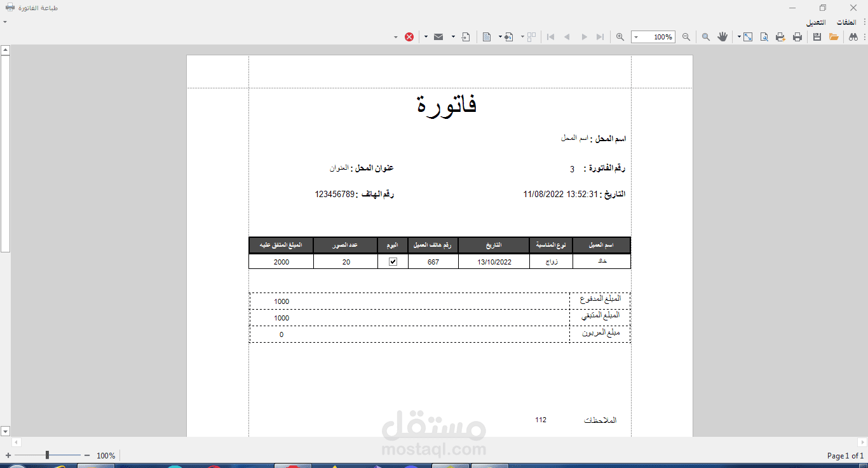Click the right-pointing arrow with end bar

[600, 37]
